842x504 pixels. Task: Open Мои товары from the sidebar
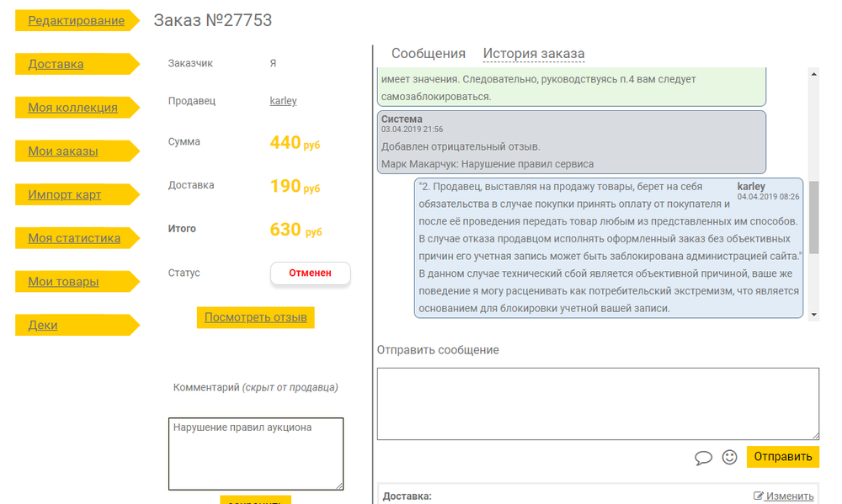(x=63, y=282)
